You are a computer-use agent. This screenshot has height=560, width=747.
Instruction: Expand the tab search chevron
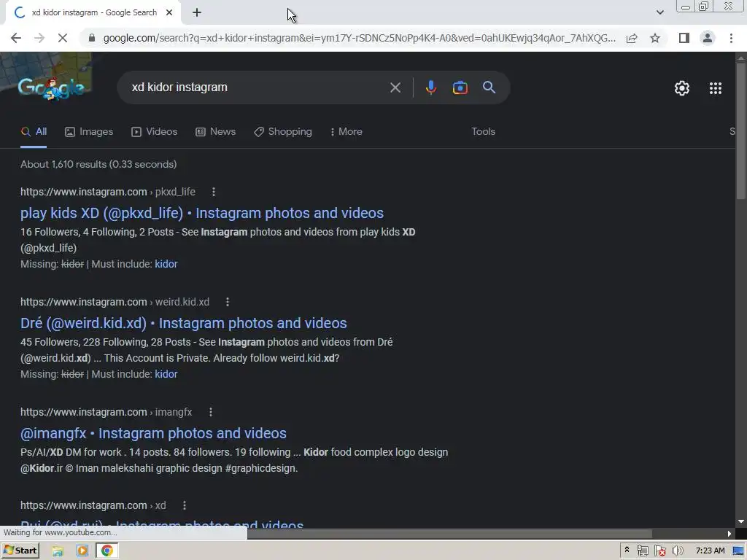659,13
